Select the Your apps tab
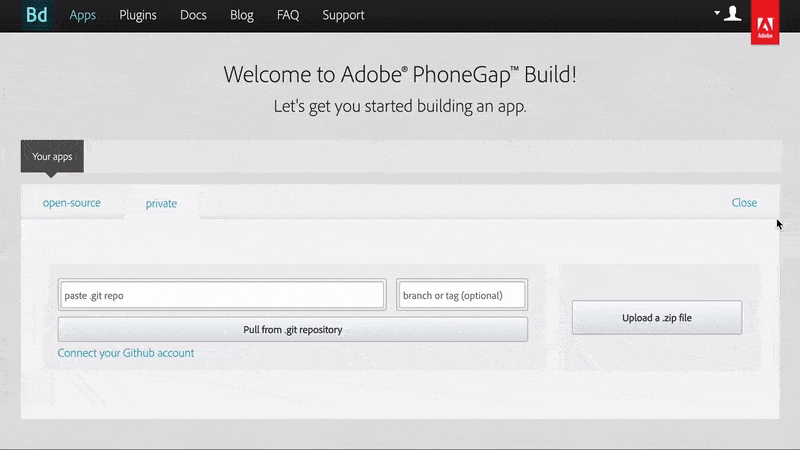The height and width of the screenshot is (450, 800). click(x=52, y=156)
